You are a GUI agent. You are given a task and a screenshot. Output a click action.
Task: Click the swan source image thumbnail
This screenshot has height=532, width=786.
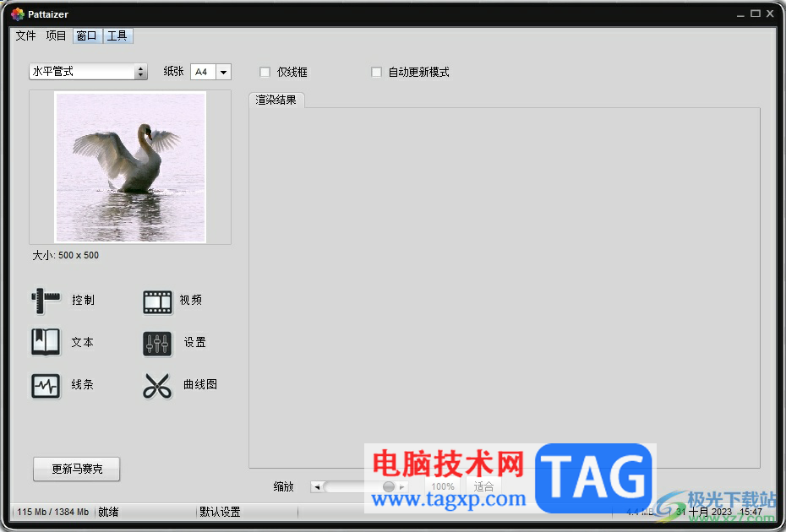(x=130, y=167)
